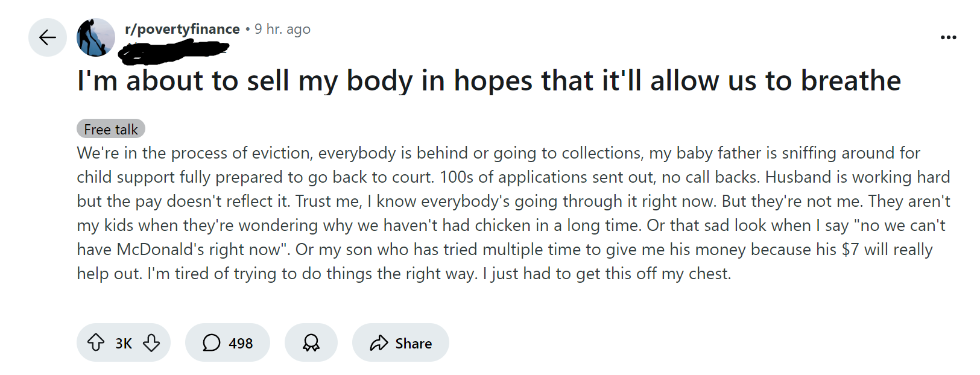Image resolution: width=980 pixels, height=375 pixels.
Task: Visit the r/povertyfinance subreddit link
Action: pyautogui.click(x=182, y=29)
